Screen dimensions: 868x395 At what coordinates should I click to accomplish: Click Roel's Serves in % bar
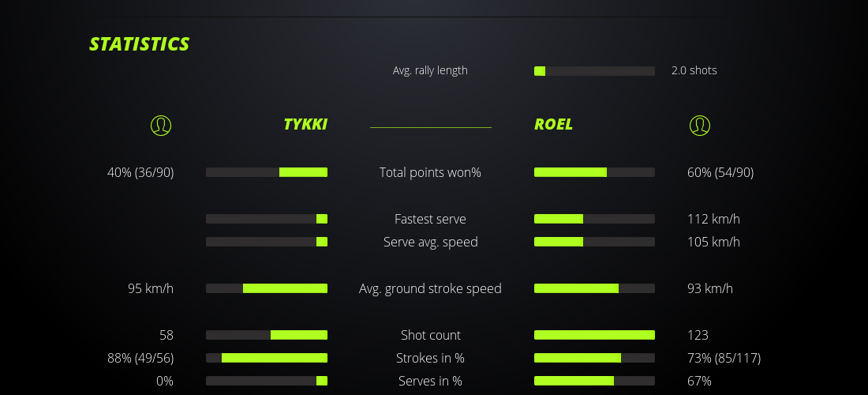[x=594, y=381]
